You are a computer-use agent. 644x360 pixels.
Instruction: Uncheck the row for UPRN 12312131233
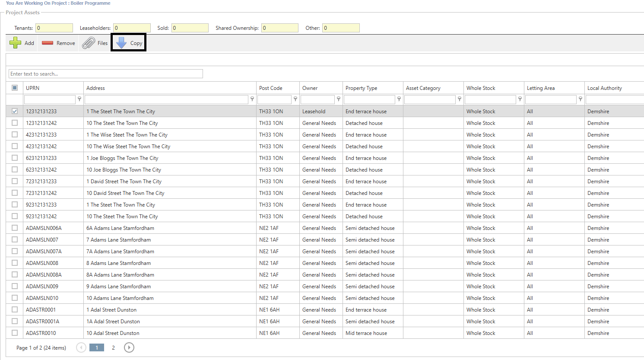[15, 111]
